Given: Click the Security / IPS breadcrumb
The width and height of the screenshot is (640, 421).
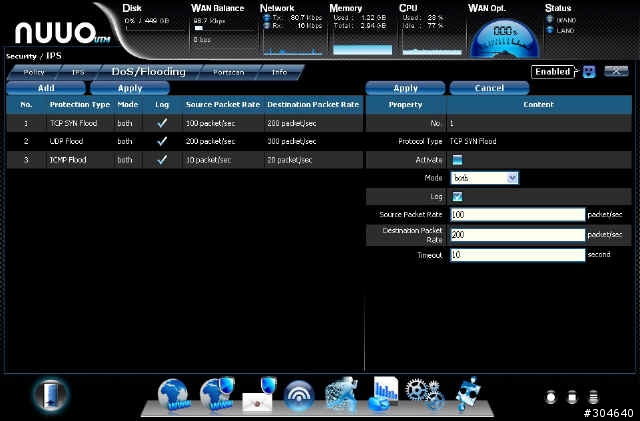Looking at the screenshot, I should tap(34, 56).
